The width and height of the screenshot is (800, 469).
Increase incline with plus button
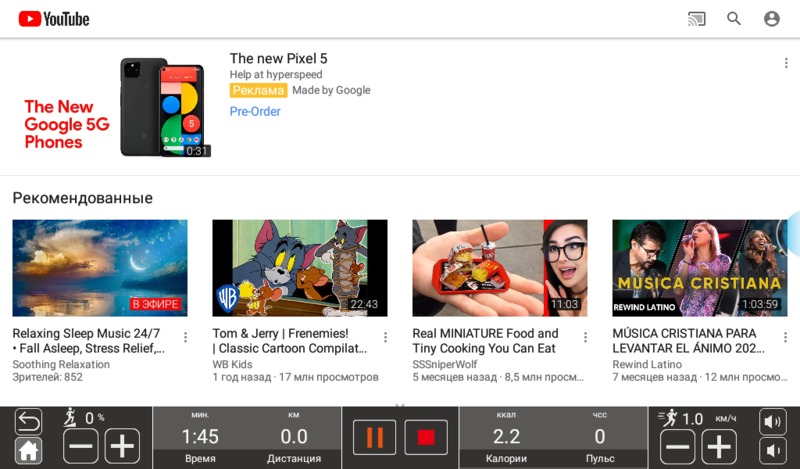click(x=122, y=446)
